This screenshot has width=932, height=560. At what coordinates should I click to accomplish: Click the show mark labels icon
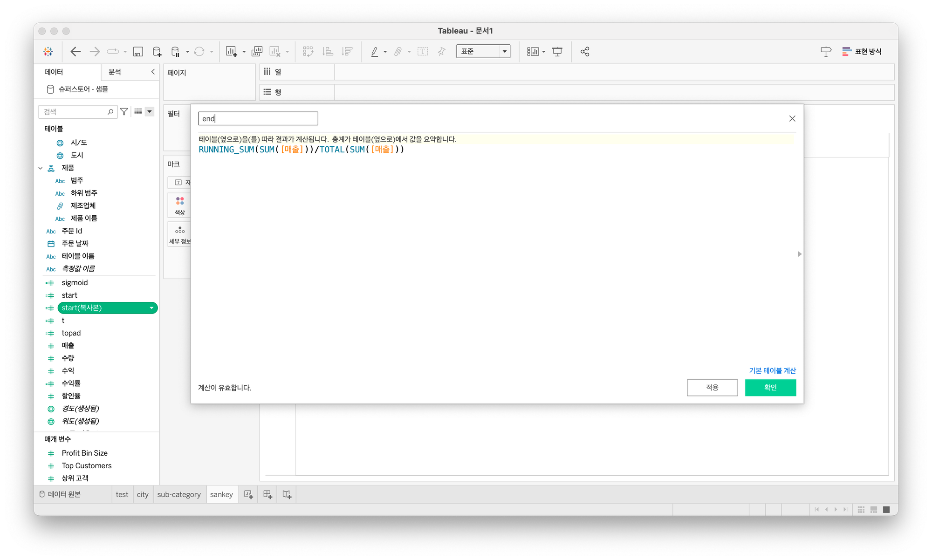[x=423, y=52]
